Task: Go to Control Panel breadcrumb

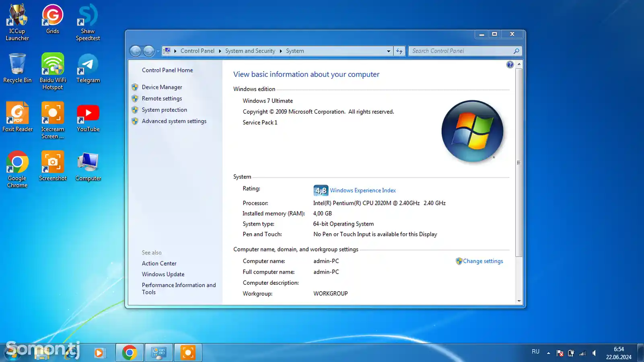Action: pos(197,51)
